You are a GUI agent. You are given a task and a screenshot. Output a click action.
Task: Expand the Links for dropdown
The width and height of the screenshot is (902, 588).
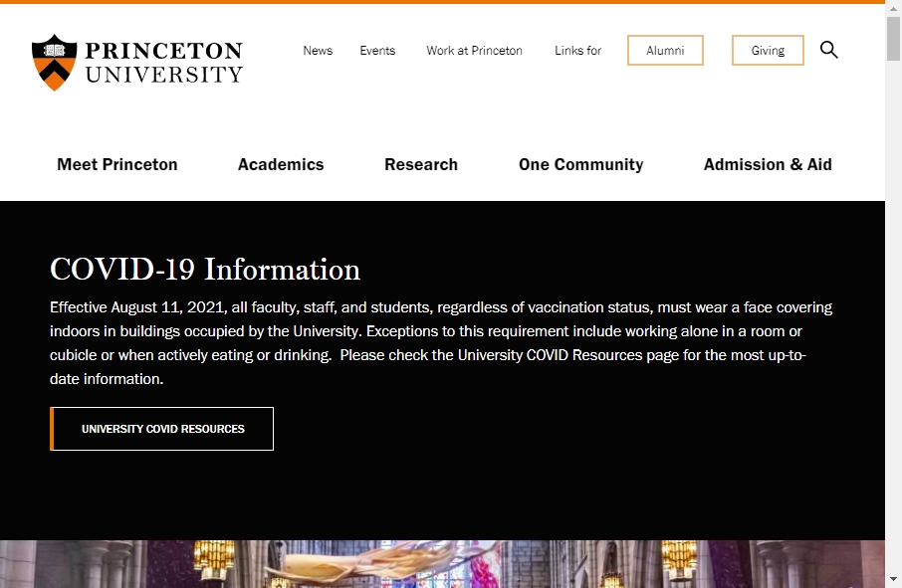tap(577, 51)
